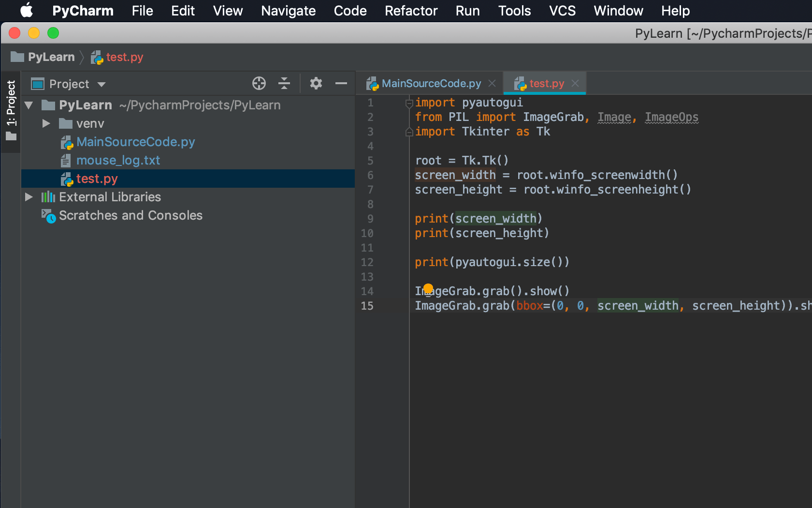This screenshot has width=812, height=508.
Task: Select Opened File with the locate icon
Action: 259,83
